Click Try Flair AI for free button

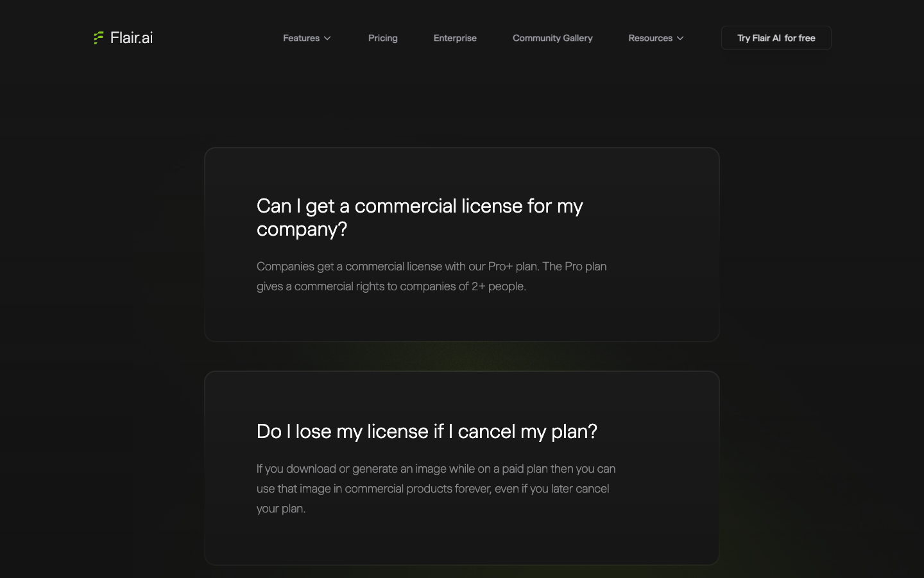click(776, 38)
